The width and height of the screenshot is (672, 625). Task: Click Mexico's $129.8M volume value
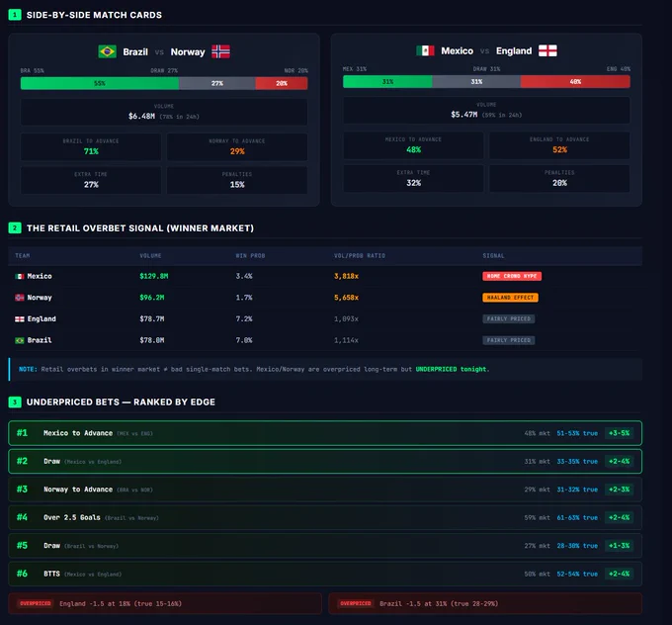coord(154,276)
